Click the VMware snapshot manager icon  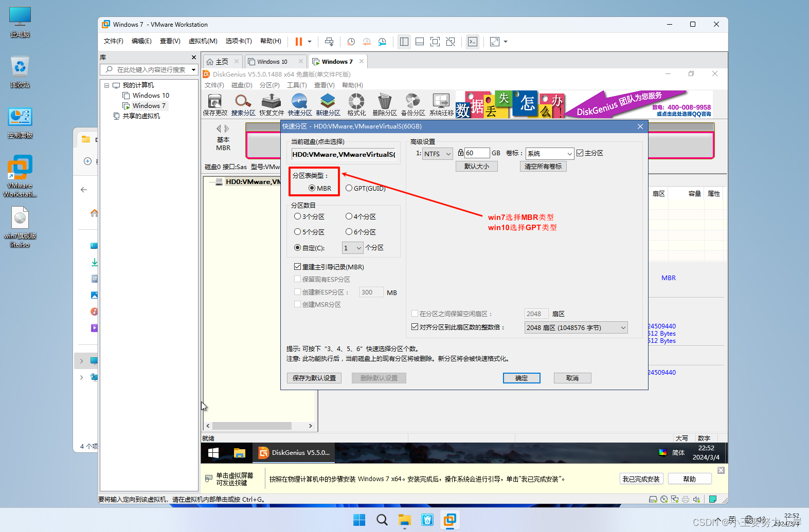coord(382,42)
